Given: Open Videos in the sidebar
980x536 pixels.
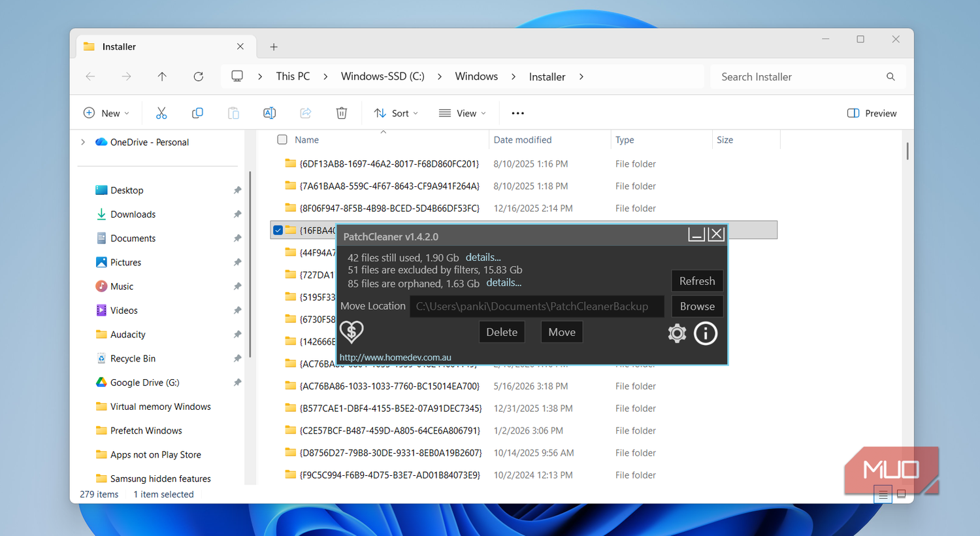Looking at the screenshot, I should 124,310.
